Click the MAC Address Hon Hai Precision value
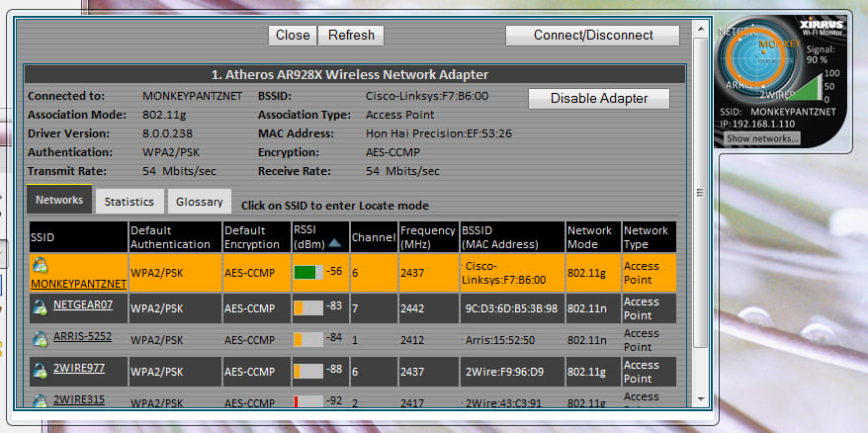This screenshot has width=868, height=433. coord(439,133)
